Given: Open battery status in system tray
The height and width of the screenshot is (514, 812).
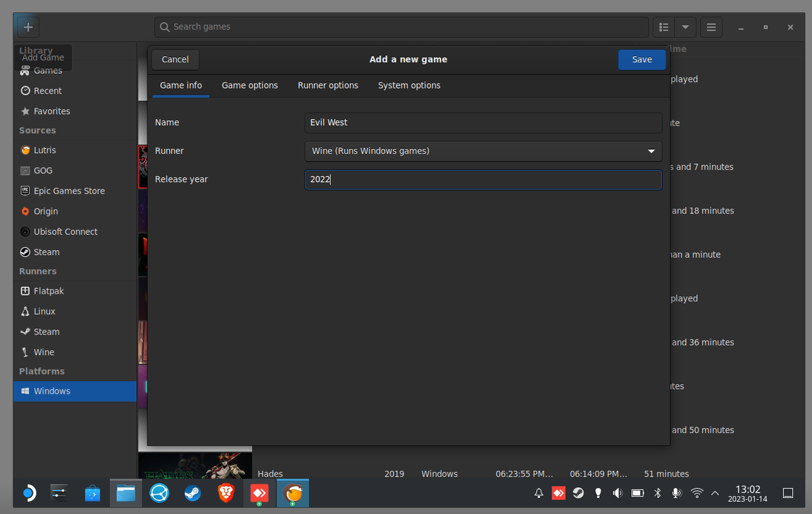Looking at the screenshot, I should pyautogui.click(x=638, y=493).
